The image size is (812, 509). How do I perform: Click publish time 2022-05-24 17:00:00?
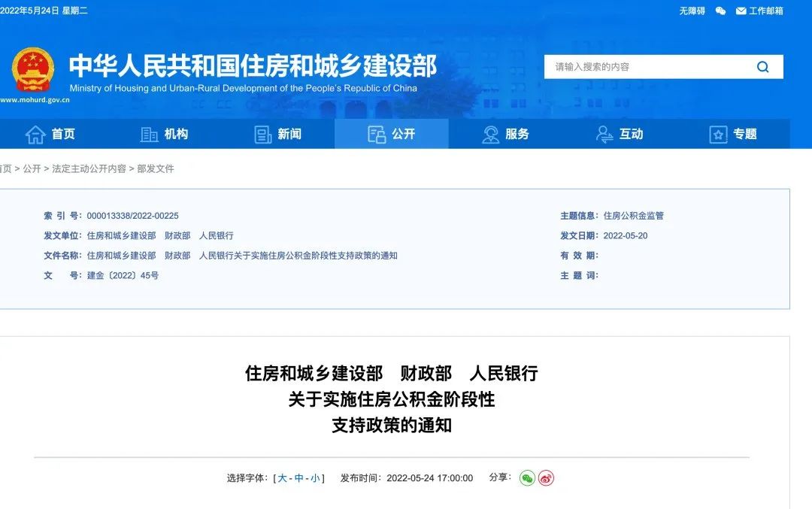click(430, 478)
